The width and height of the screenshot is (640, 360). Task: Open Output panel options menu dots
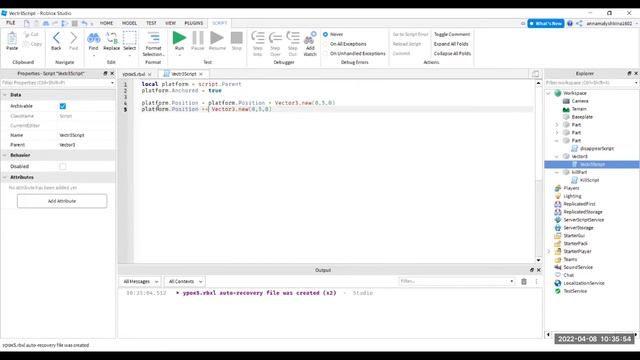[x=536, y=281]
